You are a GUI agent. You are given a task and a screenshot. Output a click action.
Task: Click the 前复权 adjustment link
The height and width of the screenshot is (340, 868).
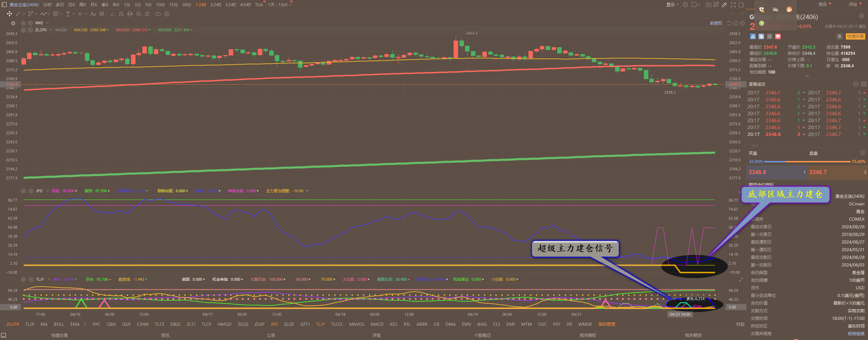tap(716, 23)
